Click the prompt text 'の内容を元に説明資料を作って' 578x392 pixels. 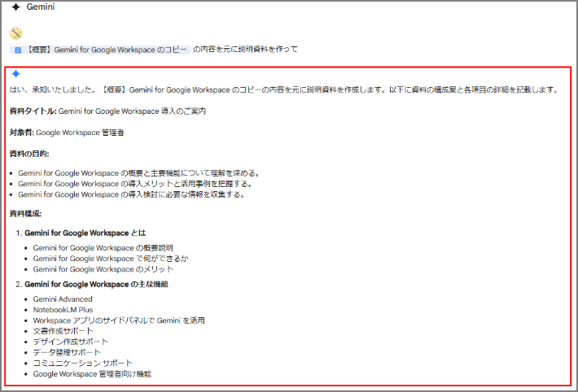pyautogui.click(x=245, y=50)
